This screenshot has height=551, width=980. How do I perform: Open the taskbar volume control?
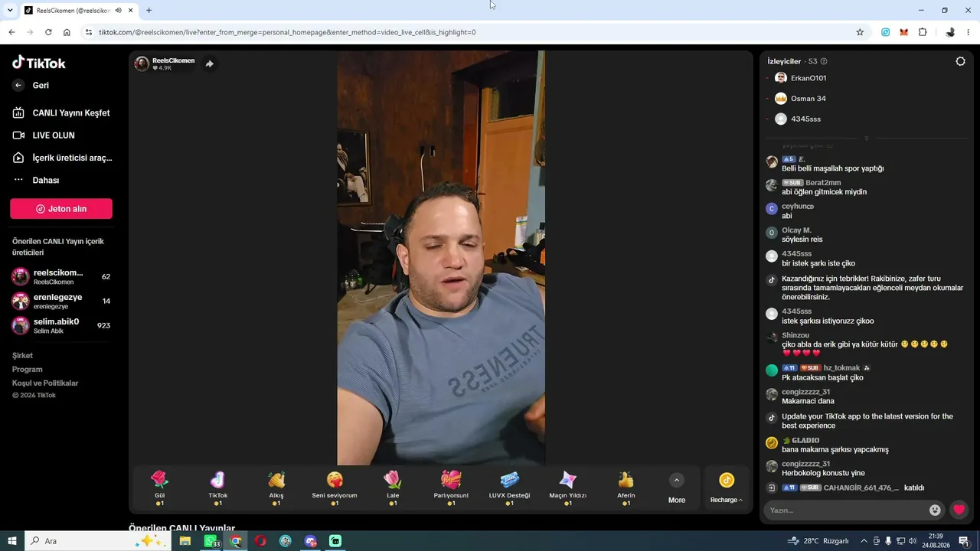click(913, 541)
